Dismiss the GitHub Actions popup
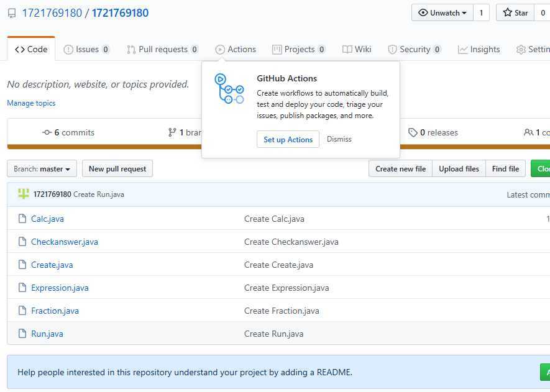Screen dimensions: 550x392 pyautogui.click(x=339, y=139)
